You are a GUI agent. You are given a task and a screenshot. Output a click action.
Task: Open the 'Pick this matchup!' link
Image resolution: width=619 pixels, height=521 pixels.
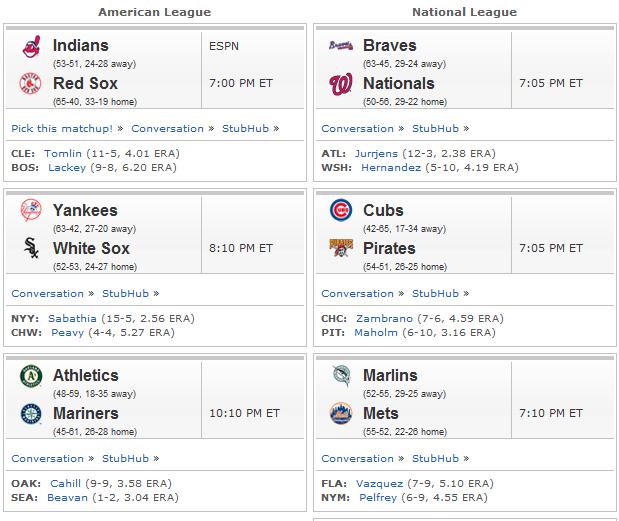pyautogui.click(x=62, y=129)
